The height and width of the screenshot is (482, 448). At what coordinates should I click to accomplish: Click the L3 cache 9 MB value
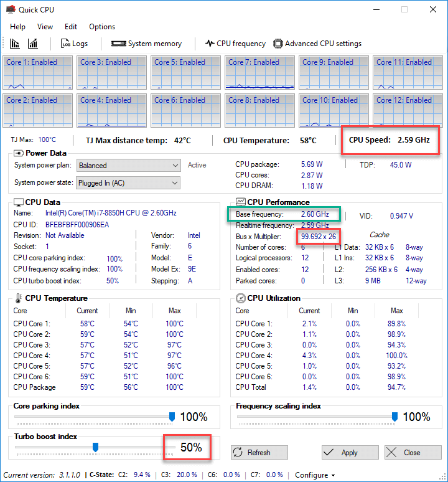[373, 281]
